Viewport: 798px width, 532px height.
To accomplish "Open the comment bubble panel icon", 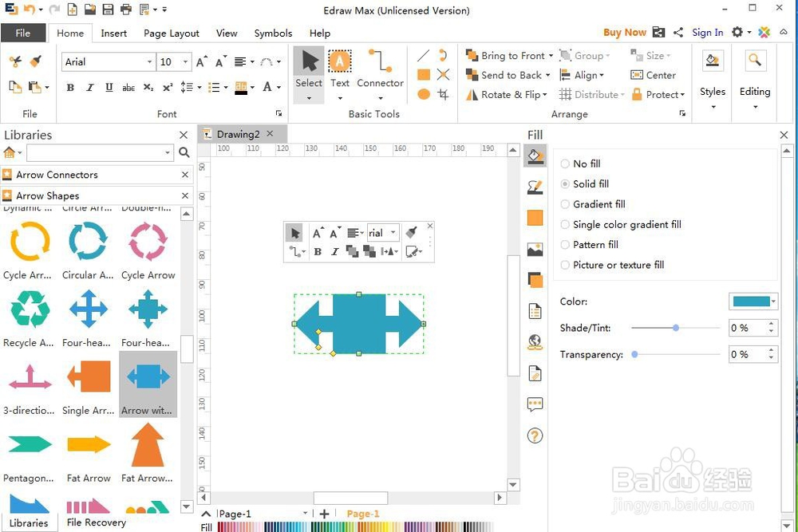I will [x=535, y=405].
